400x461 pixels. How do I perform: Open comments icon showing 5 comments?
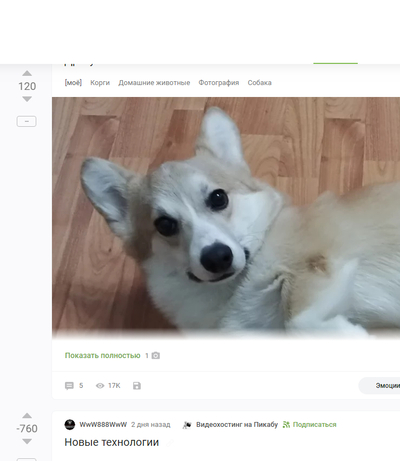click(69, 386)
